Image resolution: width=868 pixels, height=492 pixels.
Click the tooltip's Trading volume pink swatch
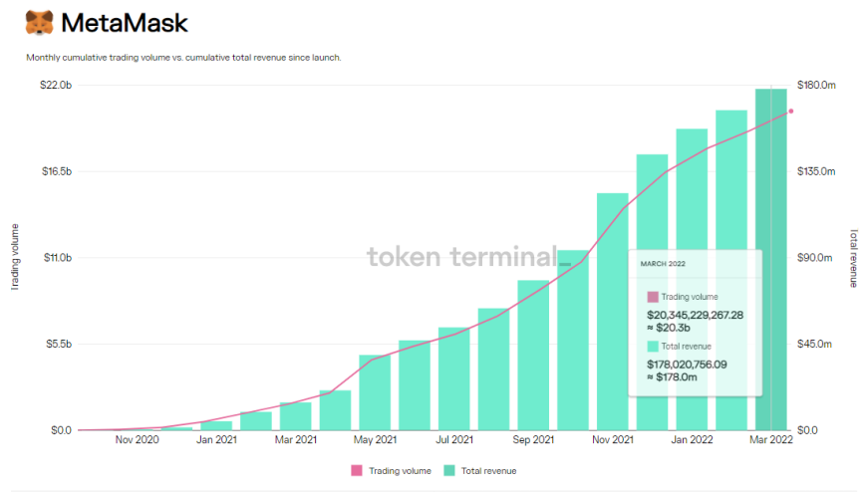653,297
